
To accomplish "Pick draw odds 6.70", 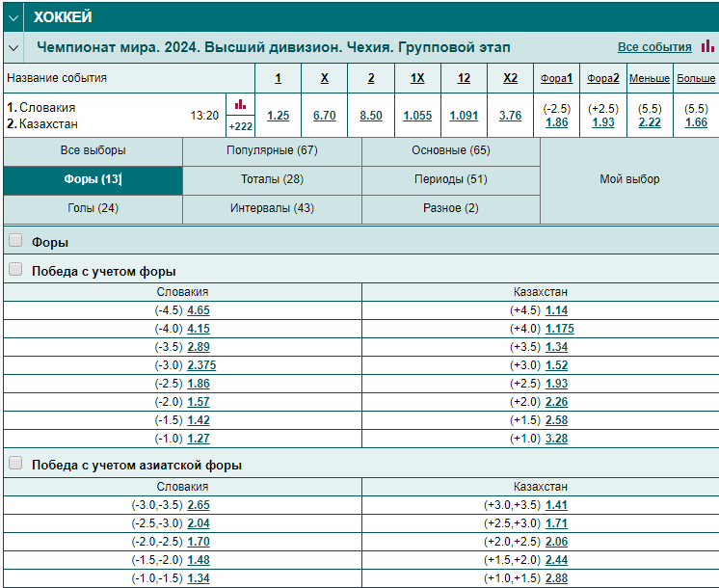I will click(x=325, y=116).
